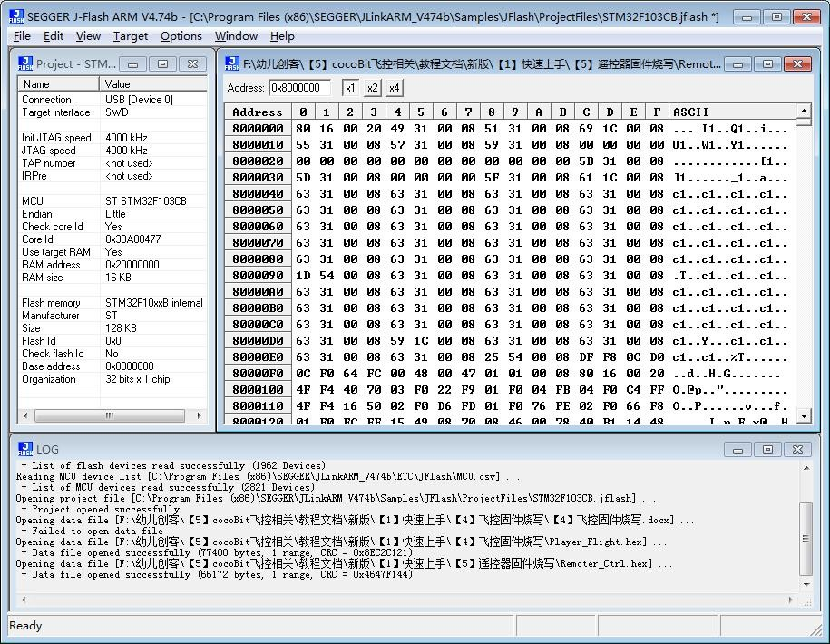Screen dimensions: 830x644
Task: Close the Remoter_Ctrl hex data window
Action: coord(797,64)
